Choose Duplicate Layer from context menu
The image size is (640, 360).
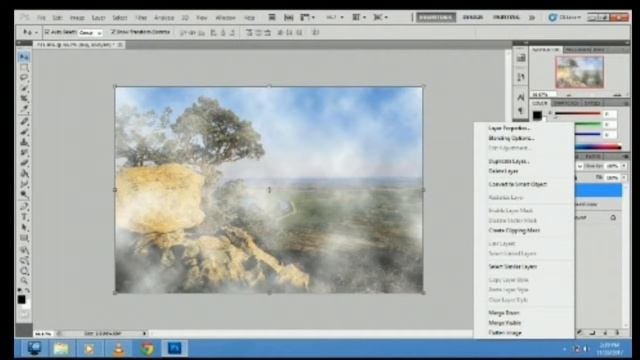pyautogui.click(x=509, y=161)
